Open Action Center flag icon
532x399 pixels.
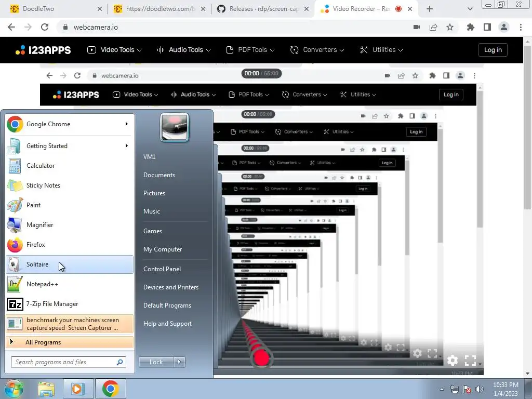click(x=467, y=390)
